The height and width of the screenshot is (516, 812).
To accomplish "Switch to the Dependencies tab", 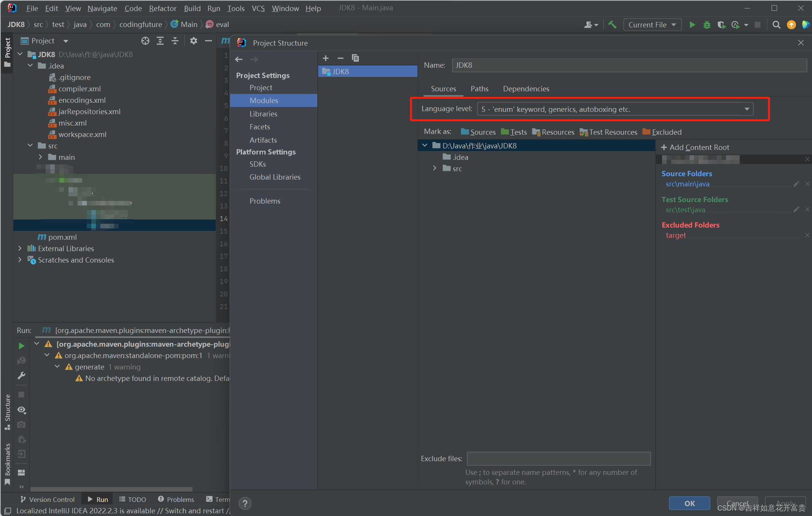I will coord(526,89).
